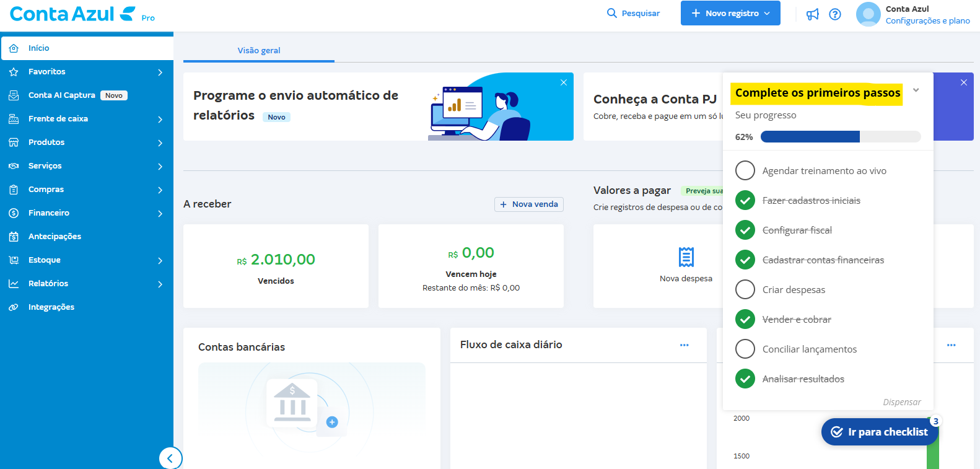Open options menu of rightmost chart card
Screen dimensions: 980x469
coord(952,345)
